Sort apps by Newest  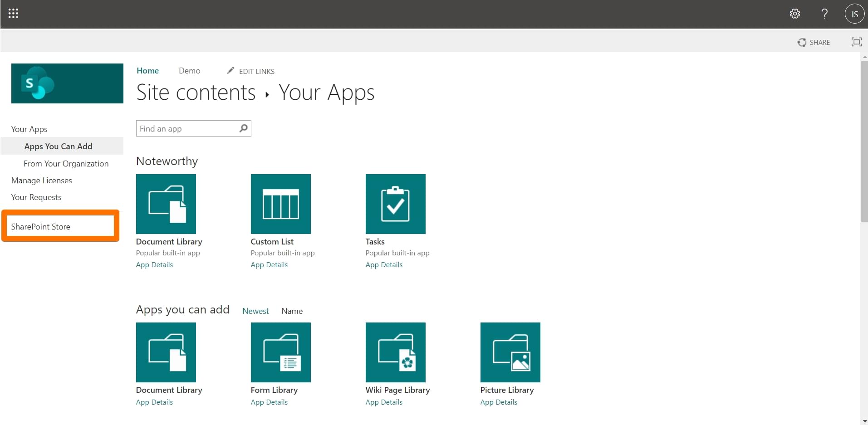pyautogui.click(x=255, y=311)
